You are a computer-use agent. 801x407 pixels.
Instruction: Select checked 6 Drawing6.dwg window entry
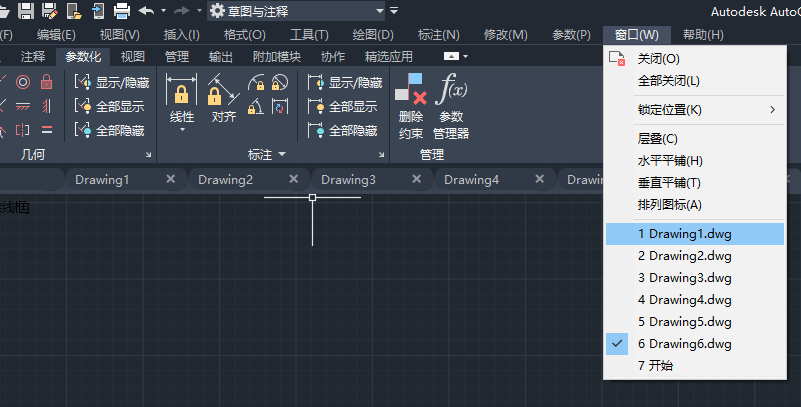(695, 344)
